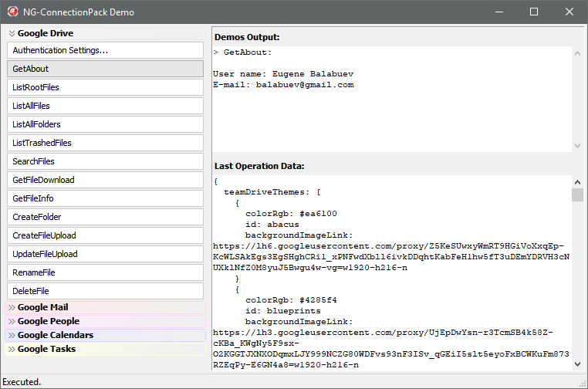Run the UpdateFileUpload demo
The image size is (588, 389).
(106, 254)
